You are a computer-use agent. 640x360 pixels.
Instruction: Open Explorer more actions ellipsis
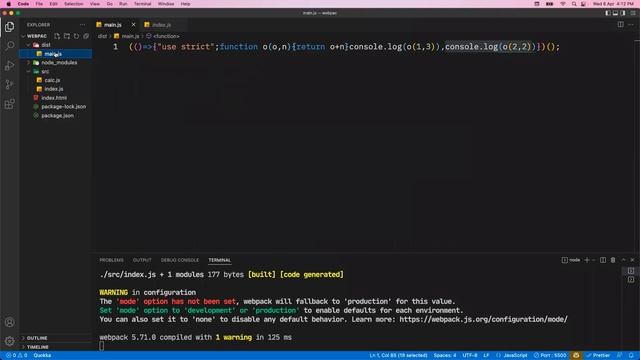coord(82,24)
